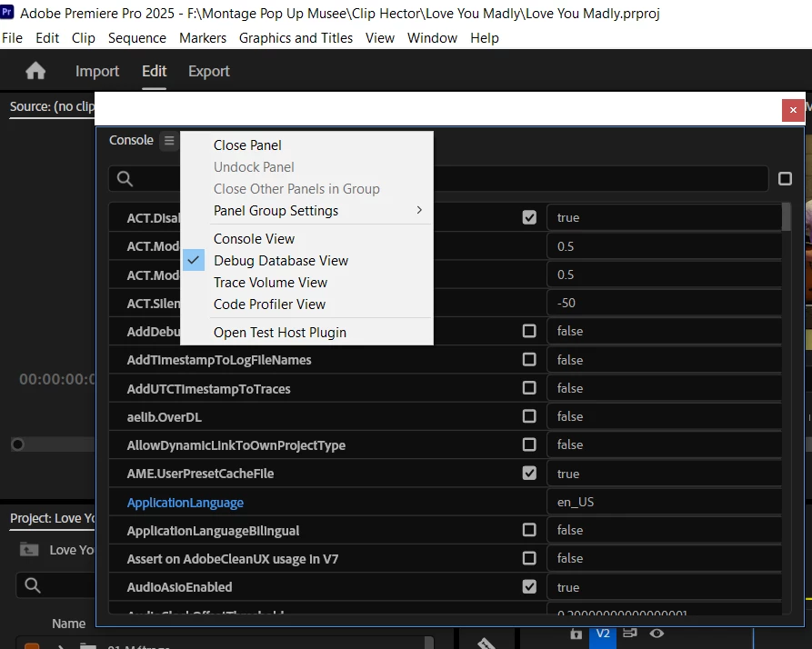The width and height of the screenshot is (812, 649).
Task: Enable ApplicationLanguageBilingual checkbox
Action: (x=529, y=530)
